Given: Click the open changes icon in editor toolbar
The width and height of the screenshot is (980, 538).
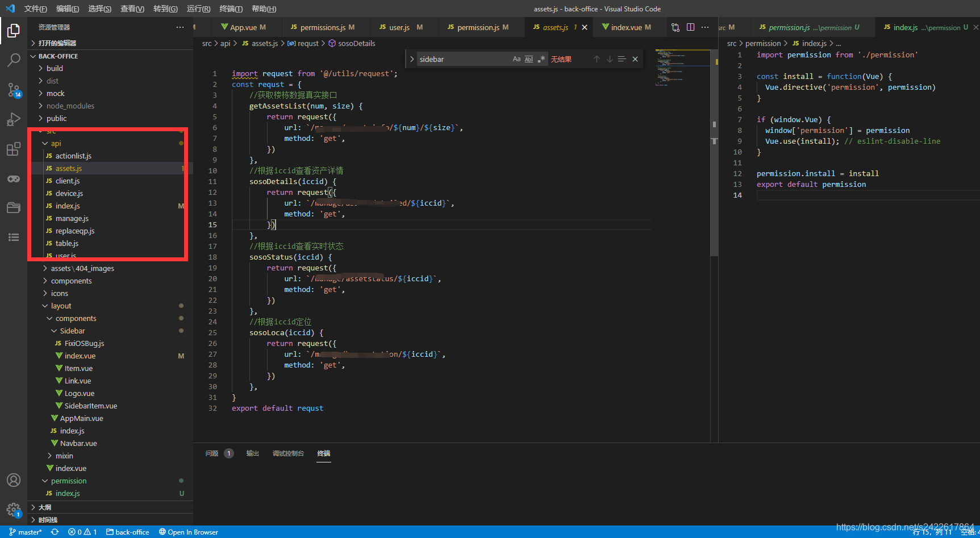Looking at the screenshot, I should (x=675, y=27).
